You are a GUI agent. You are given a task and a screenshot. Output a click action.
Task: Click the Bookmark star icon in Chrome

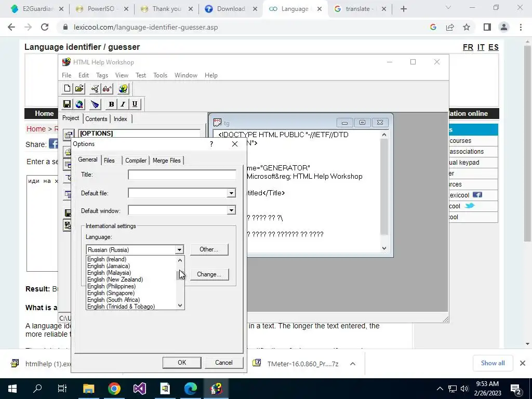coord(467,27)
